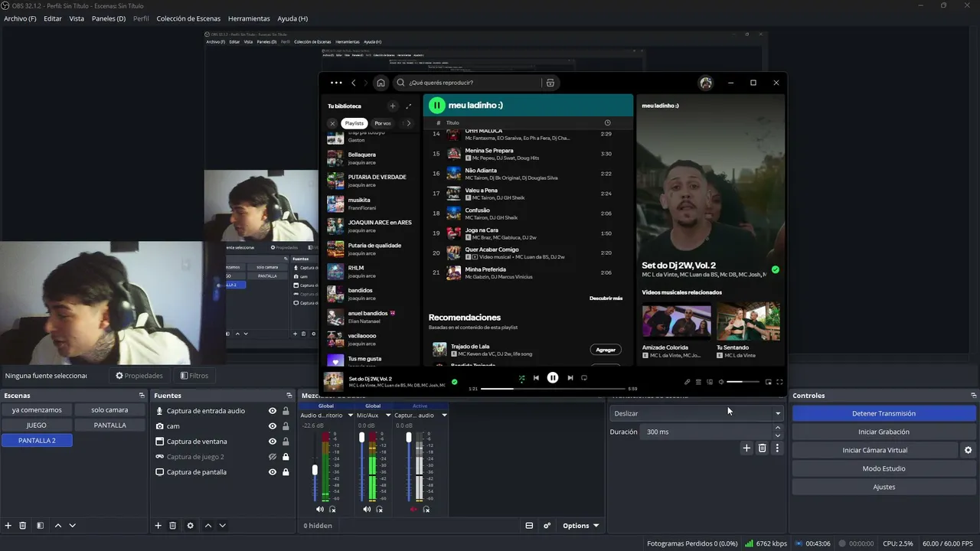Undock the Controles panel
The image size is (980, 551).
tap(974, 396)
